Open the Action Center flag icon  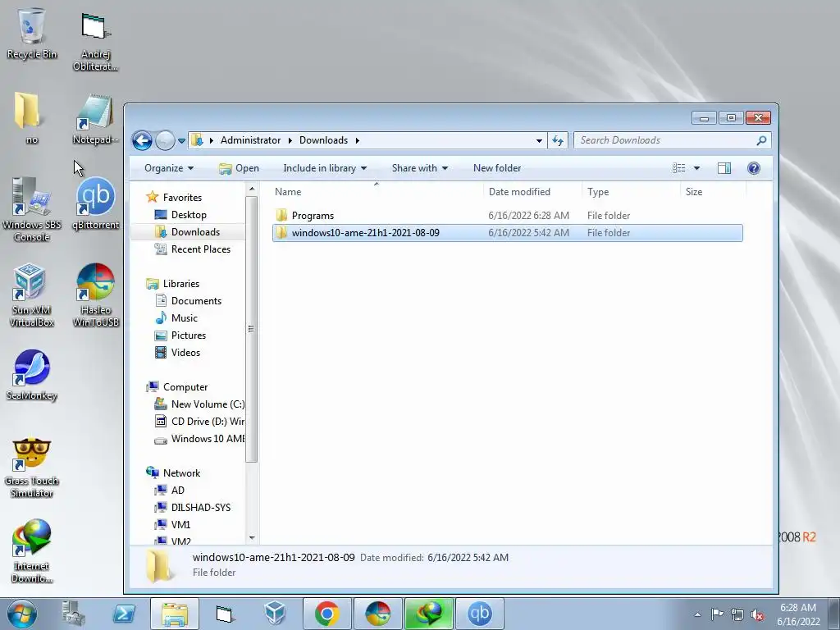[x=717, y=614]
